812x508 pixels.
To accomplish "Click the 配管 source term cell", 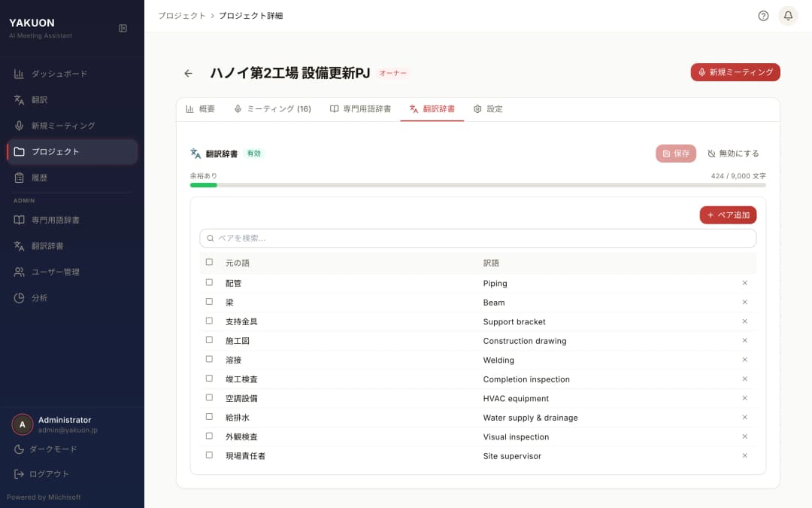I will tap(234, 283).
